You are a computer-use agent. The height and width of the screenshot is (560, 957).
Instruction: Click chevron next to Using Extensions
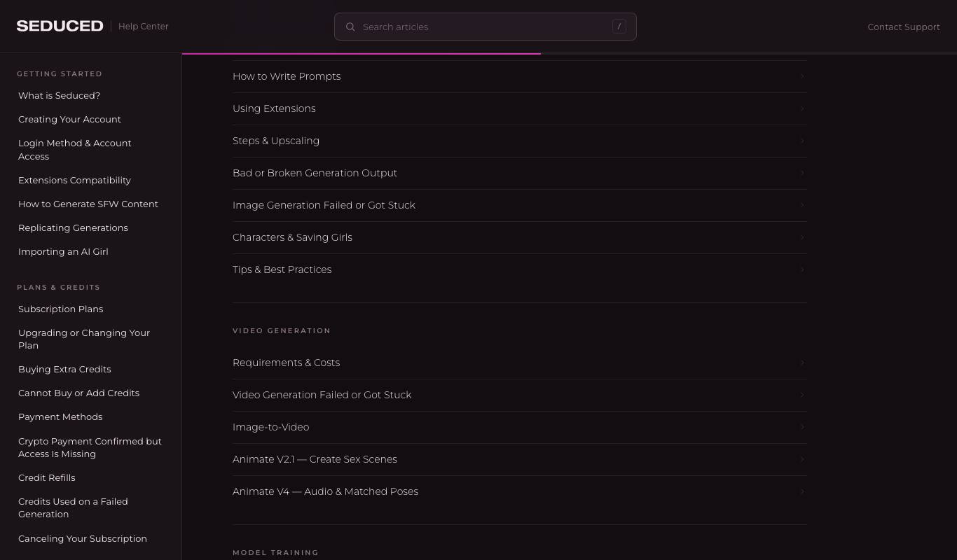point(802,108)
